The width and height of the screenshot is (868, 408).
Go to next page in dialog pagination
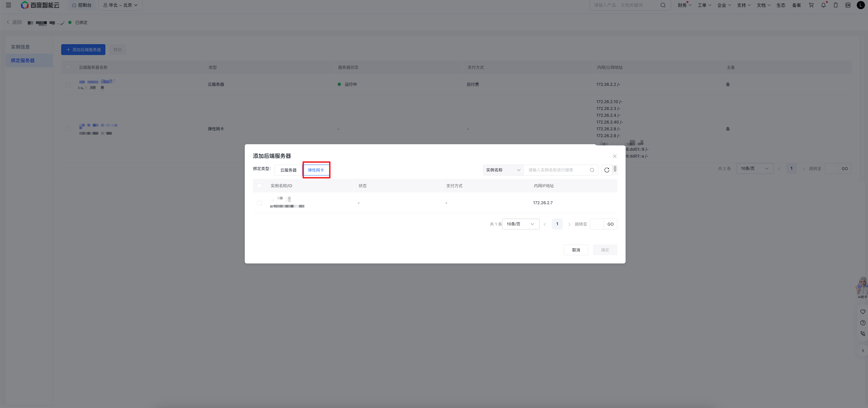(x=569, y=224)
